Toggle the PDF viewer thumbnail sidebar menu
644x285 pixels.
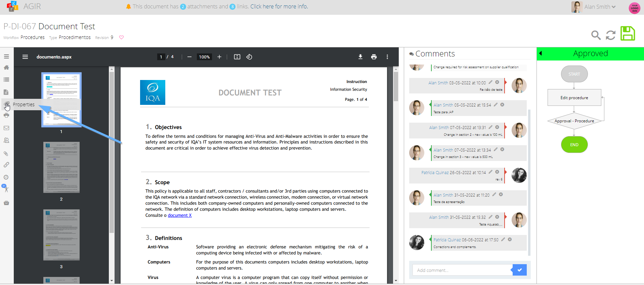(25, 57)
